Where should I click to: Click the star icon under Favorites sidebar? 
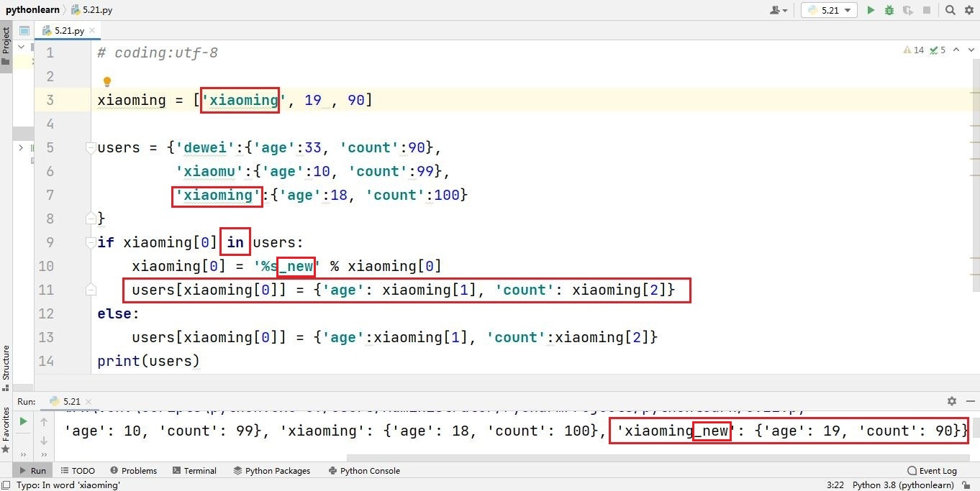[6, 449]
